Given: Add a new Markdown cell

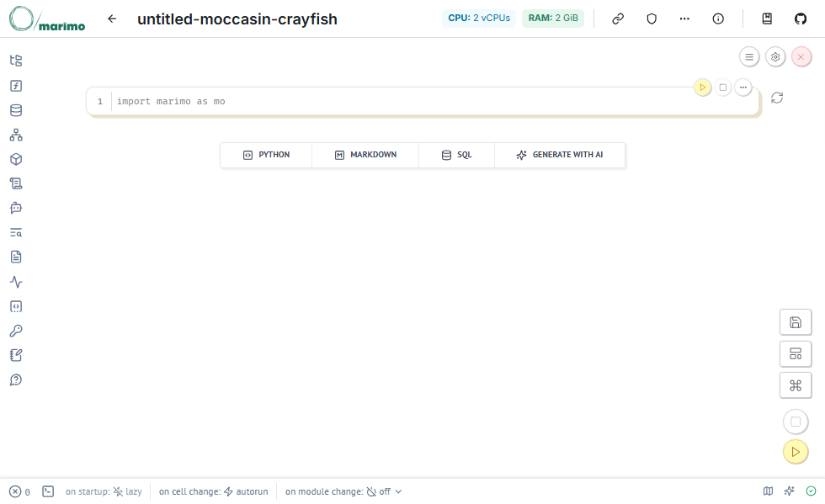Looking at the screenshot, I should [x=365, y=155].
